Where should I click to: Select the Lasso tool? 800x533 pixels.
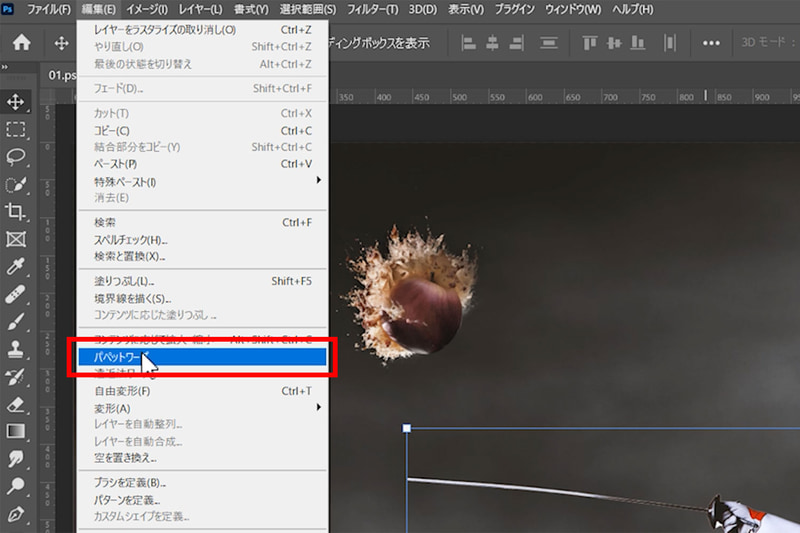(15, 157)
